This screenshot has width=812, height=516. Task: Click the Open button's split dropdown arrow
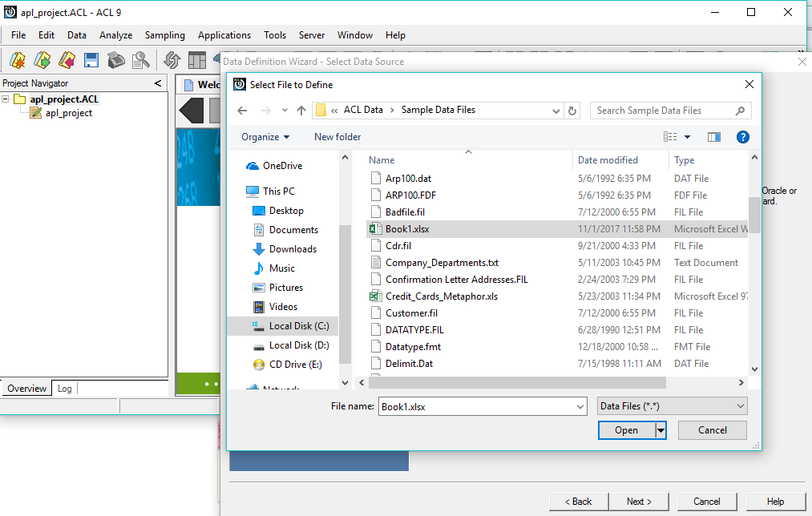pos(661,430)
